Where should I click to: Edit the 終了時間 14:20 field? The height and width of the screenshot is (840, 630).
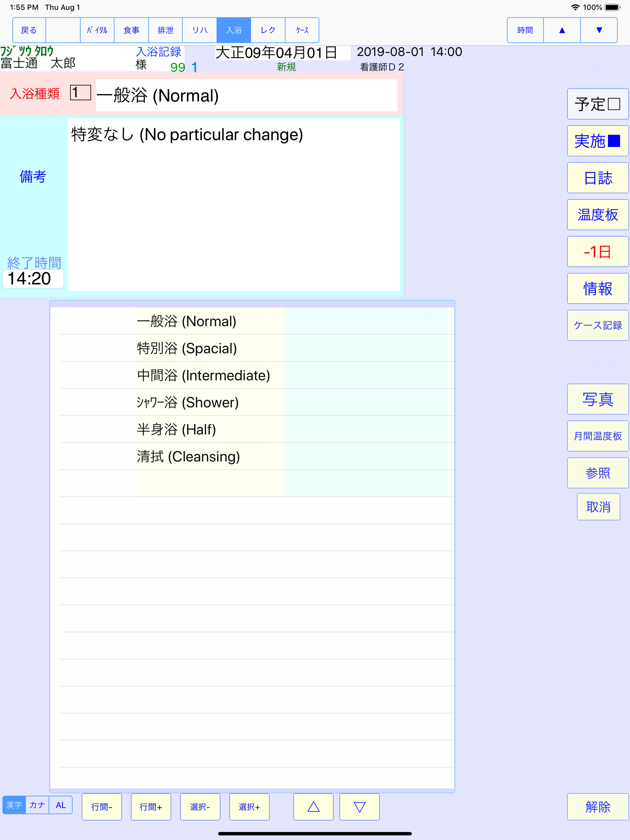click(33, 279)
